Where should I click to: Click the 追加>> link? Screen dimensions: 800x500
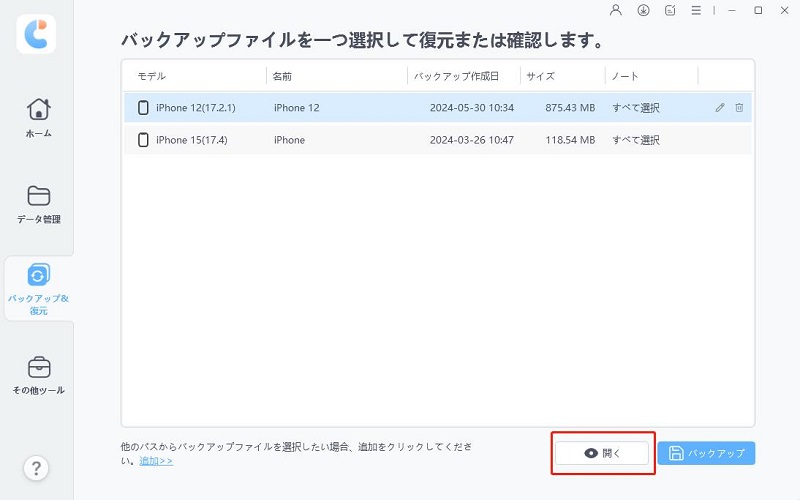tap(156, 461)
